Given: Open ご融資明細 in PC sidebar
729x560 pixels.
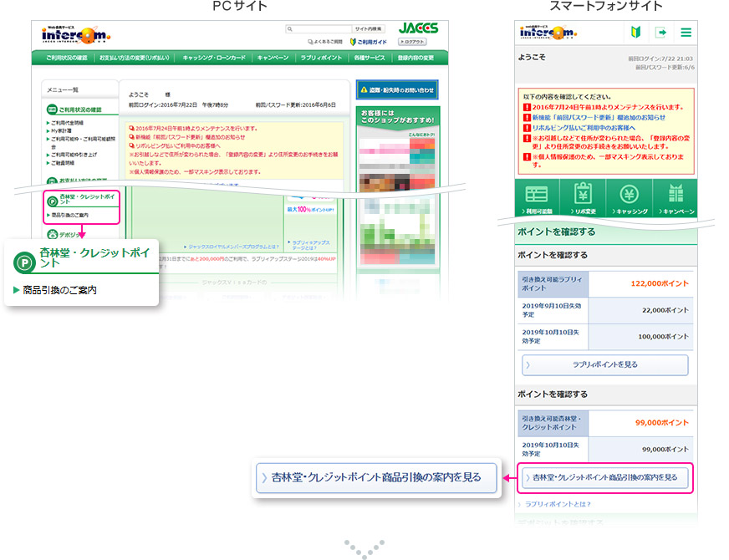Looking at the screenshot, I should [x=63, y=163].
